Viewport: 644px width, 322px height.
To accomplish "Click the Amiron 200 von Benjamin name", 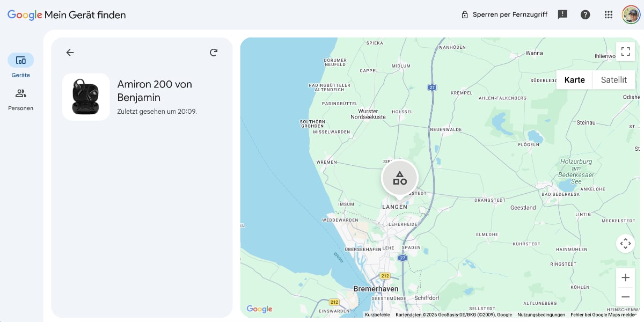I will tap(154, 90).
